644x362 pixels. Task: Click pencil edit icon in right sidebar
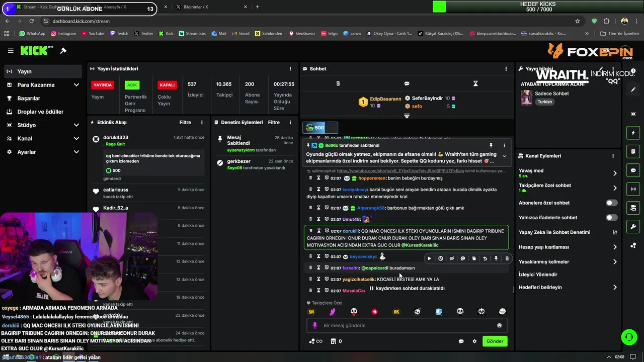(x=633, y=89)
